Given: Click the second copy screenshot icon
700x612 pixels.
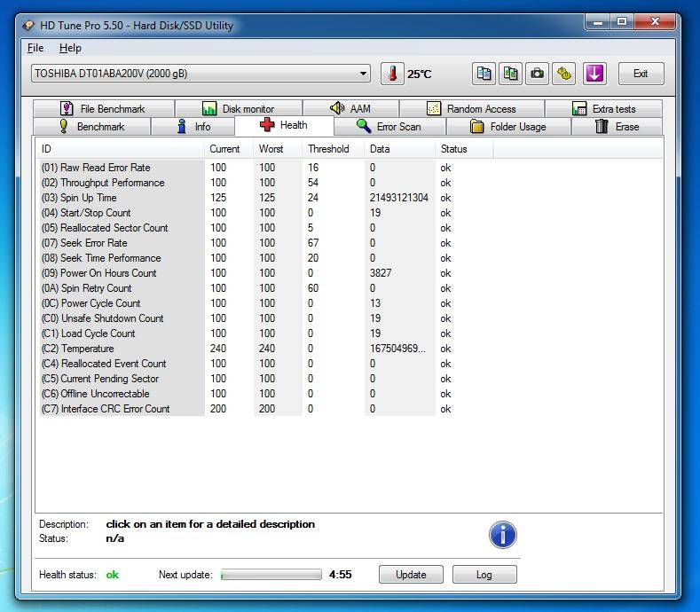Looking at the screenshot, I should pos(510,74).
